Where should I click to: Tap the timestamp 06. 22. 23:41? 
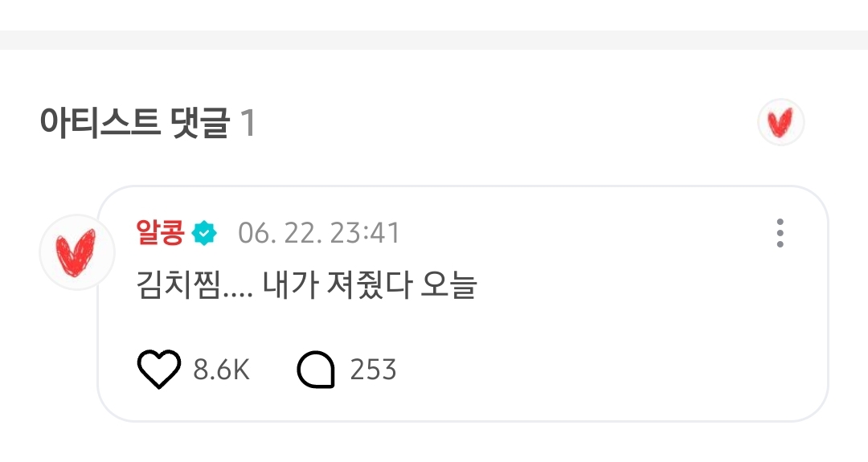point(319,233)
